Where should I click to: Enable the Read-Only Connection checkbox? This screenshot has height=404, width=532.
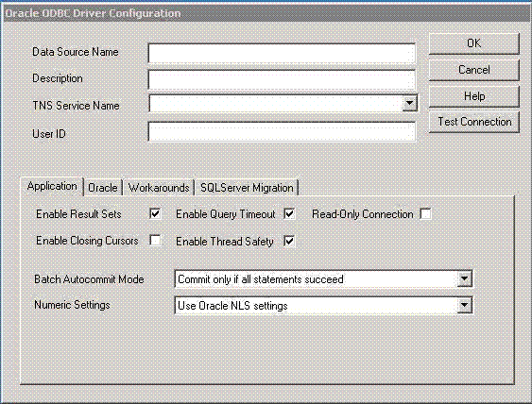tap(425, 214)
